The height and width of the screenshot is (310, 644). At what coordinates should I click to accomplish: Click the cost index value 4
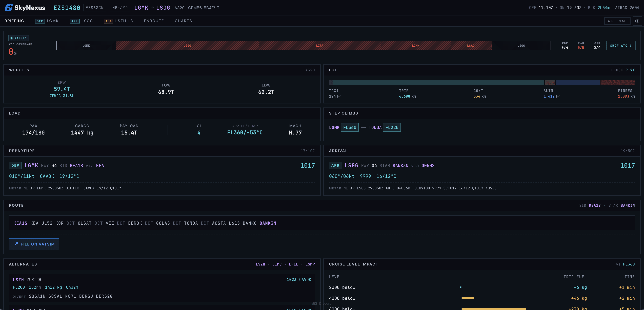(x=199, y=133)
